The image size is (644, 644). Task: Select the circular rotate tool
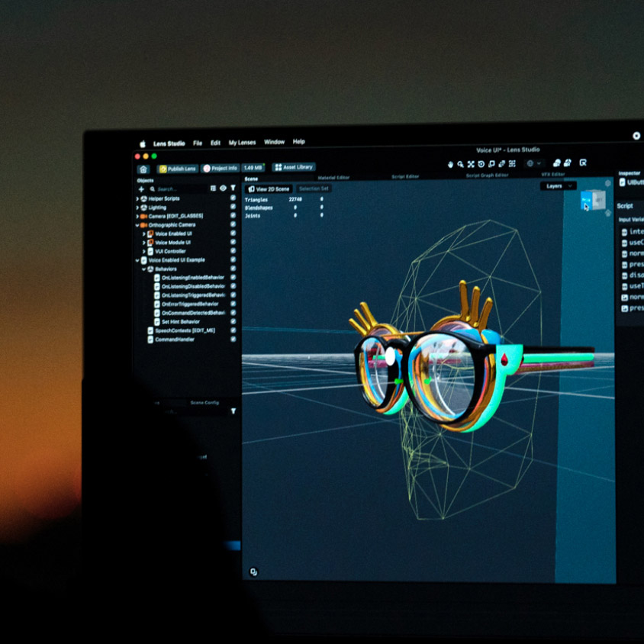pyautogui.click(x=481, y=164)
